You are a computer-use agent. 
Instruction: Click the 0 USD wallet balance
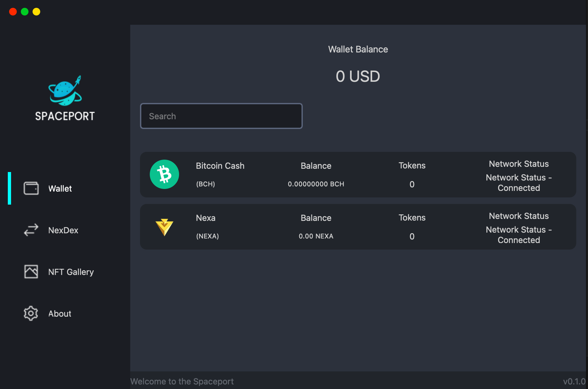tap(358, 77)
